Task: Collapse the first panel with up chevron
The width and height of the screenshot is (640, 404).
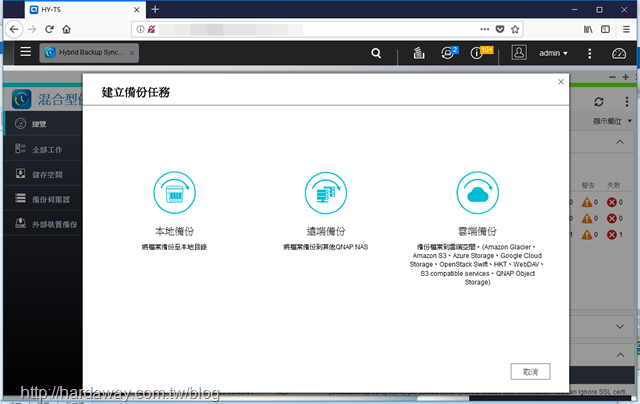Action: (620, 142)
